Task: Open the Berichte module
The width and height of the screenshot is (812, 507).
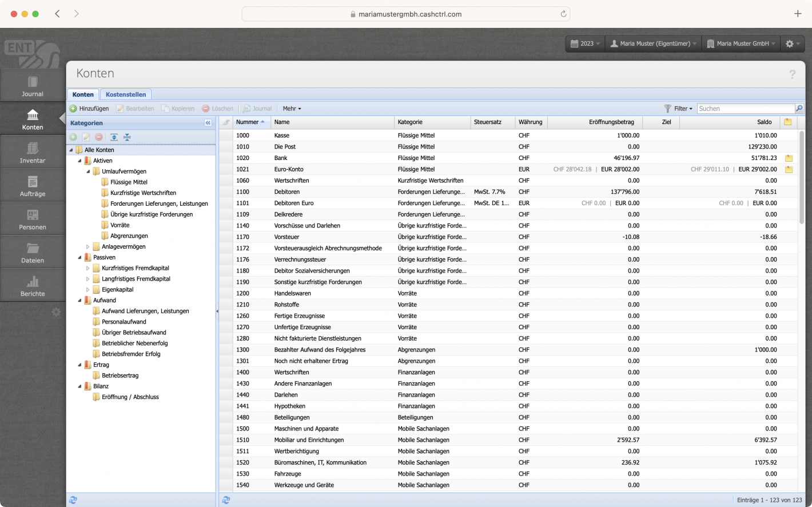Action: 32,284
